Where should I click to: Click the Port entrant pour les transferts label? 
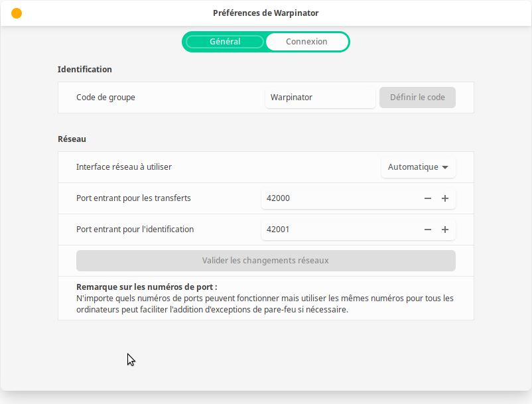(133, 198)
